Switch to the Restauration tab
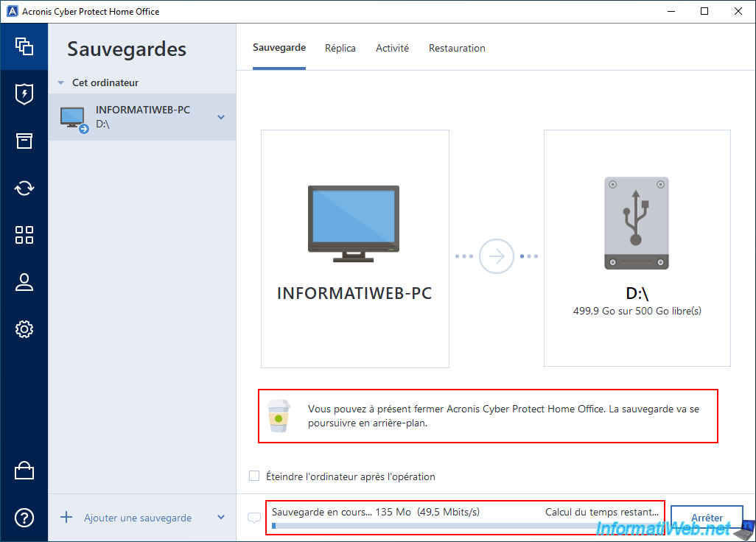This screenshot has width=756, height=542. (x=457, y=48)
